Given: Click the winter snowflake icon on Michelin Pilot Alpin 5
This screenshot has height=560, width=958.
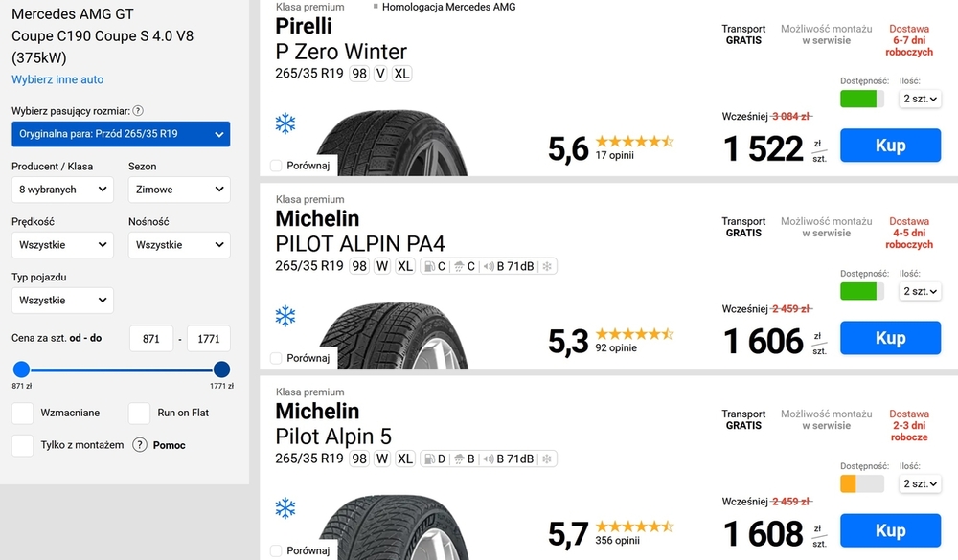Looking at the screenshot, I should (285, 507).
